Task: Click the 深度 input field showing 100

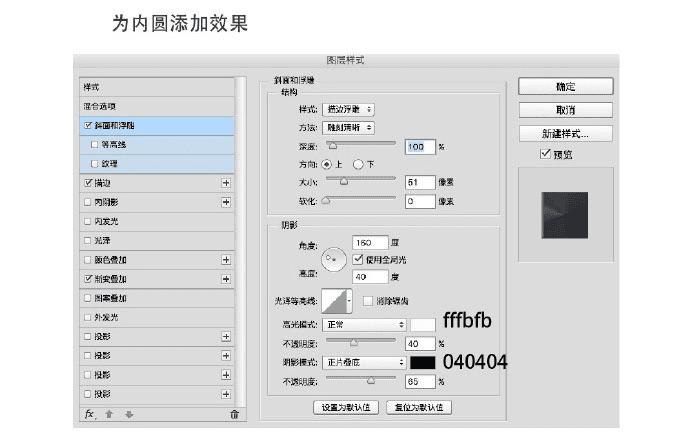Action: coord(420,147)
